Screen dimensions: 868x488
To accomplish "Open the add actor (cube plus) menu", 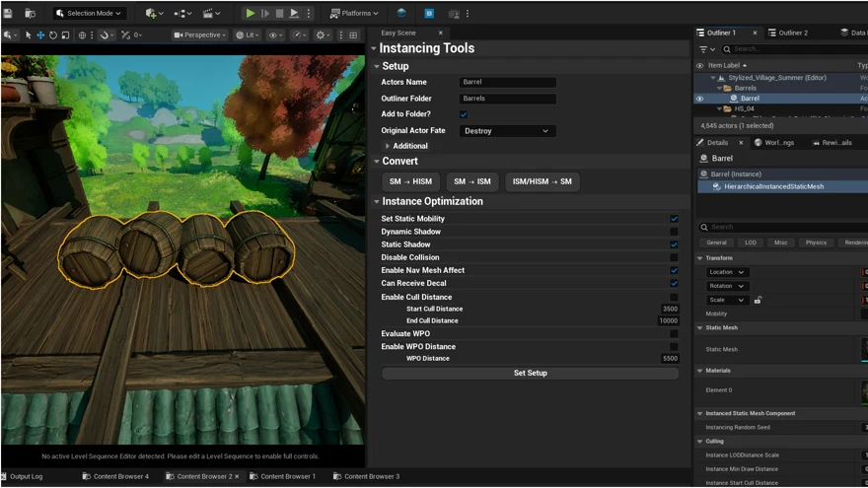I will (154, 13).
